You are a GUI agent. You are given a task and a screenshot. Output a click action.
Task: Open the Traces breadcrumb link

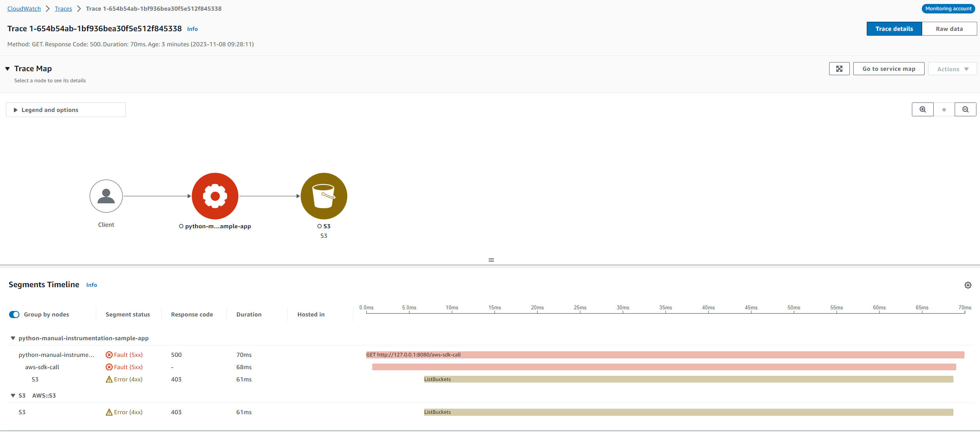tap(63, 9)
